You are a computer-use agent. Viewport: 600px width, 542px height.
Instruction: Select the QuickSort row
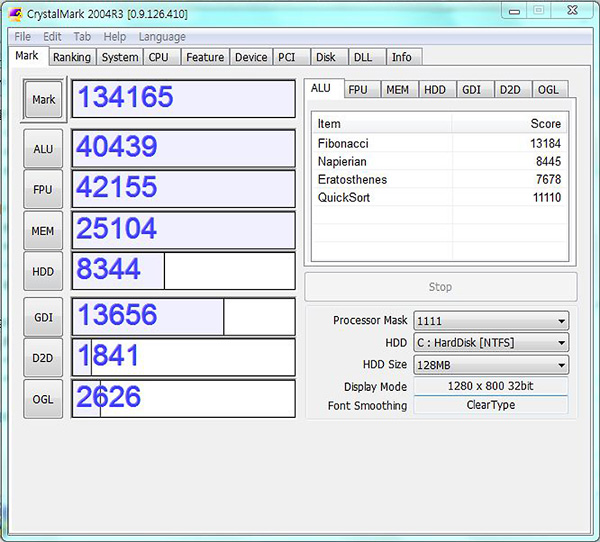coord(439,198)
